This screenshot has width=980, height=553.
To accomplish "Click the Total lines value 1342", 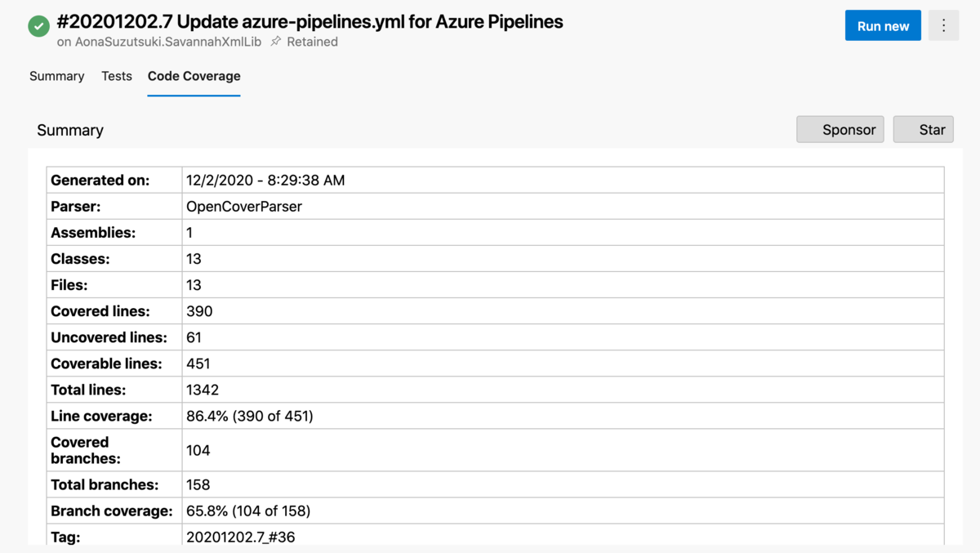I will (x=203, y=390).
